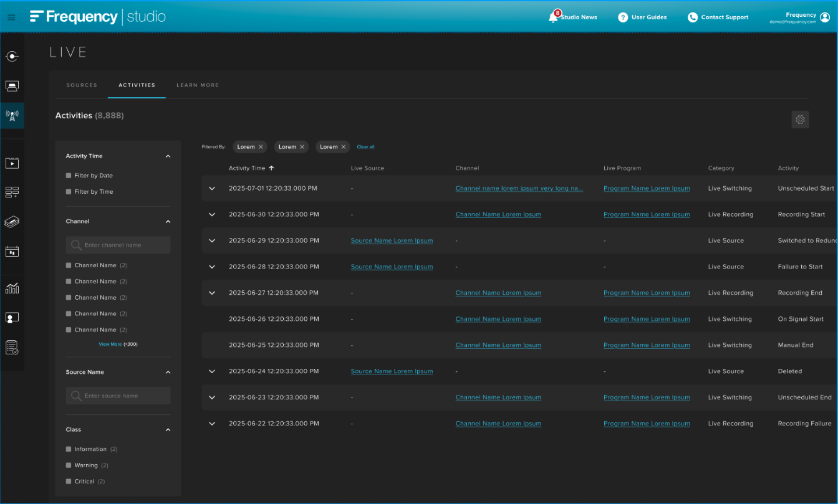Image resolution: width=838 pixels, height=504 pixels.
Task: Collapse the Activity Time filter section
Action: pyautogui.click(x=168, y=156)
